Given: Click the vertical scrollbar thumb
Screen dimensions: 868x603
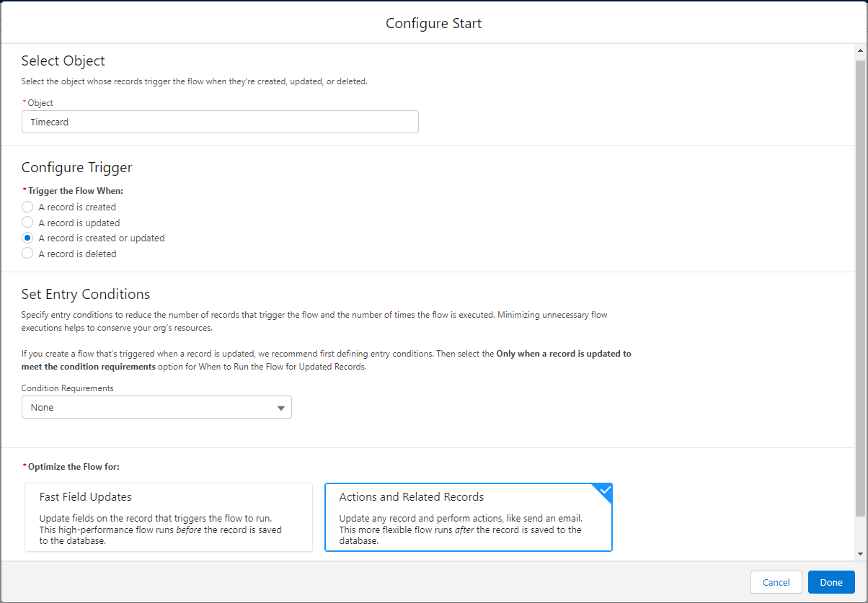Looking at the screenshot, I should tap(859, 288).
